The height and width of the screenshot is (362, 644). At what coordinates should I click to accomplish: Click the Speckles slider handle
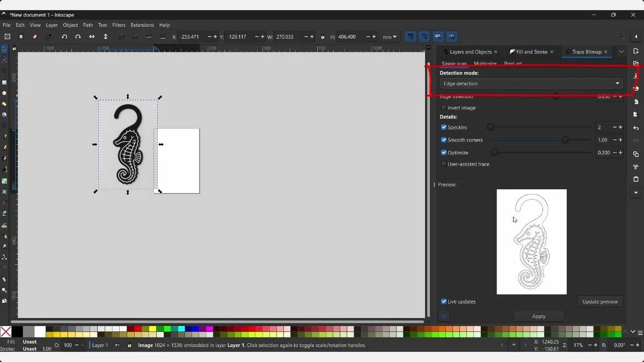coord(490,127)
